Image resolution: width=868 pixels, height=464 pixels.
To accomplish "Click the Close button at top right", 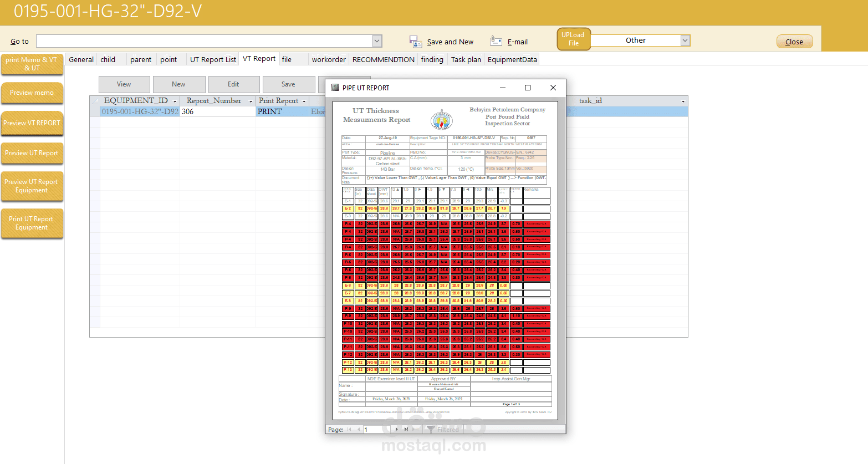I will click(794, 41).
